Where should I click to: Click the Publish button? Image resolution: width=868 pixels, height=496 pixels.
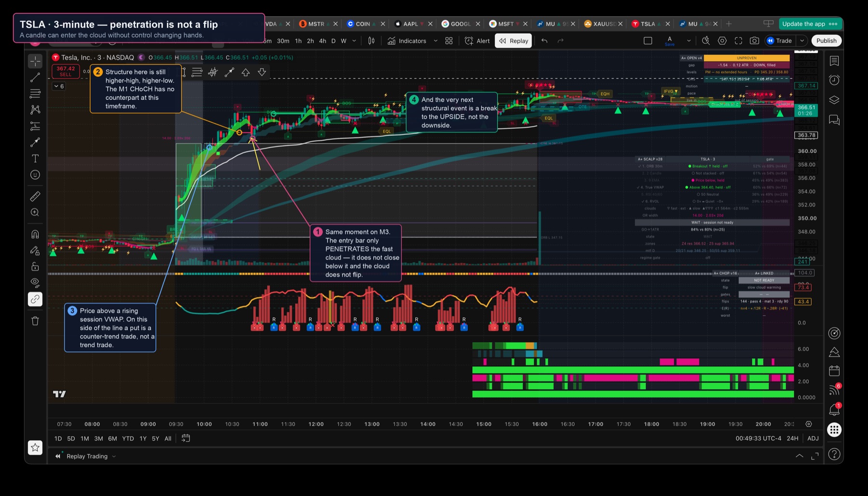(827, 41)
